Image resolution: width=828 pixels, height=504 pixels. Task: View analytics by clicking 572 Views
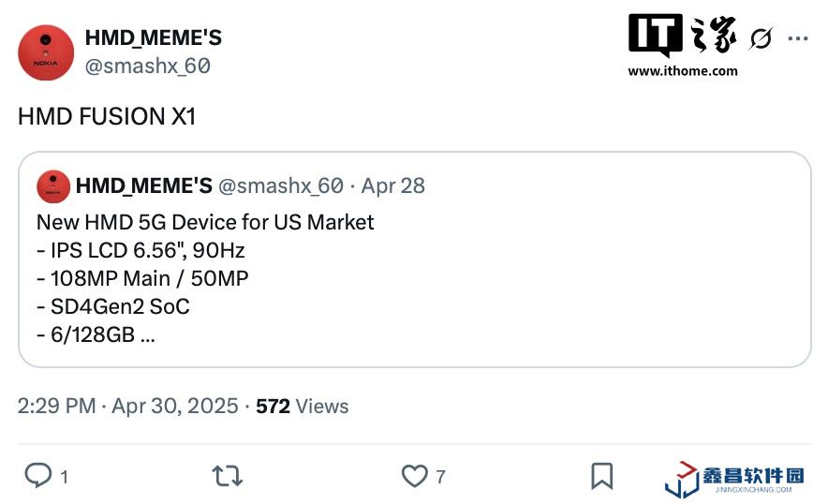pos(302,407)
